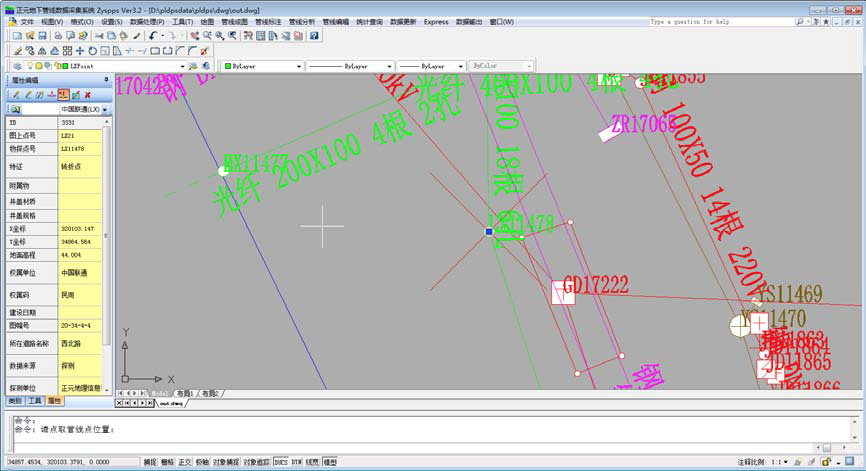
Task: Toggle 对象捕捉 object snap in status bar
Action: tap(226, 462)
